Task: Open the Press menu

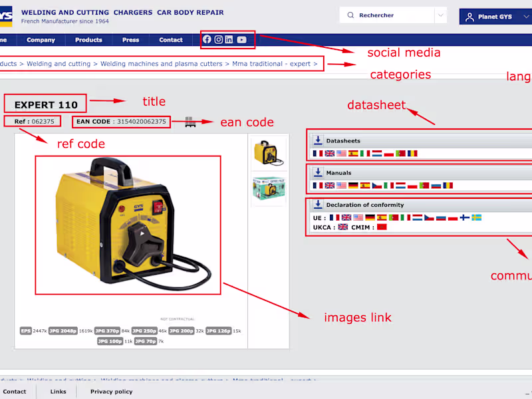Action: [x=131, y=40]
